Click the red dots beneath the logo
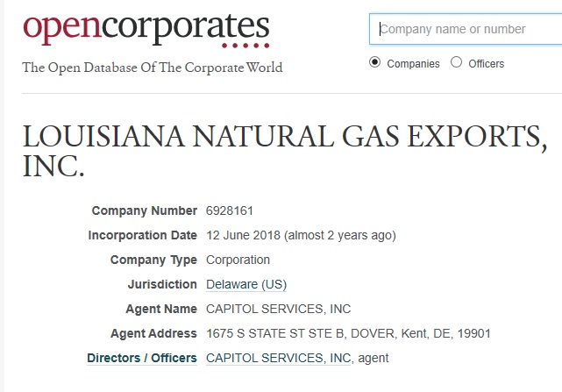The width and height of the screenshot is (562, 392). 245,46
